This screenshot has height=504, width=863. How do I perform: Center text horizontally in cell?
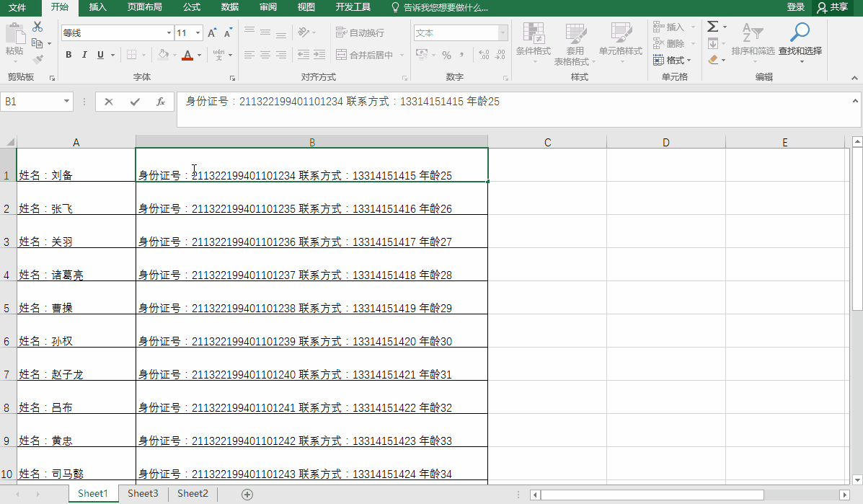[265, 55]
